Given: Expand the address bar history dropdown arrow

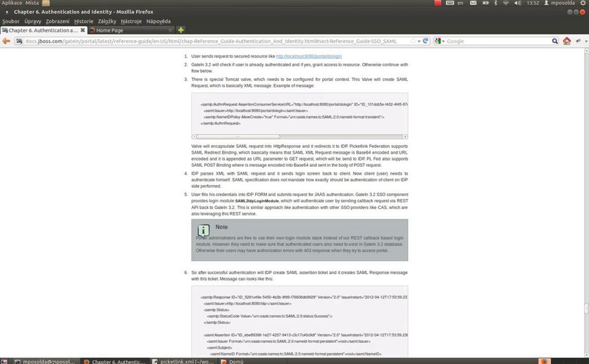Looking at the screenshot, I should pos(419,41).
